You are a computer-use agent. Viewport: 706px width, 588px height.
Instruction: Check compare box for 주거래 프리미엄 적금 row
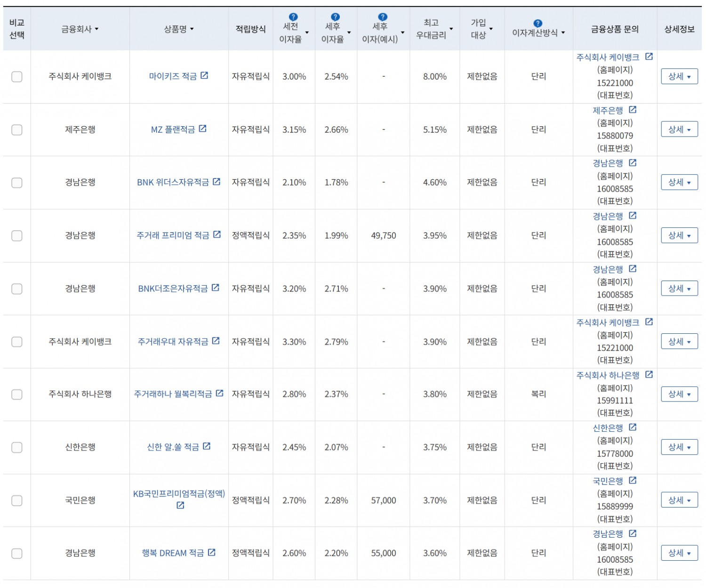[17, 236]
